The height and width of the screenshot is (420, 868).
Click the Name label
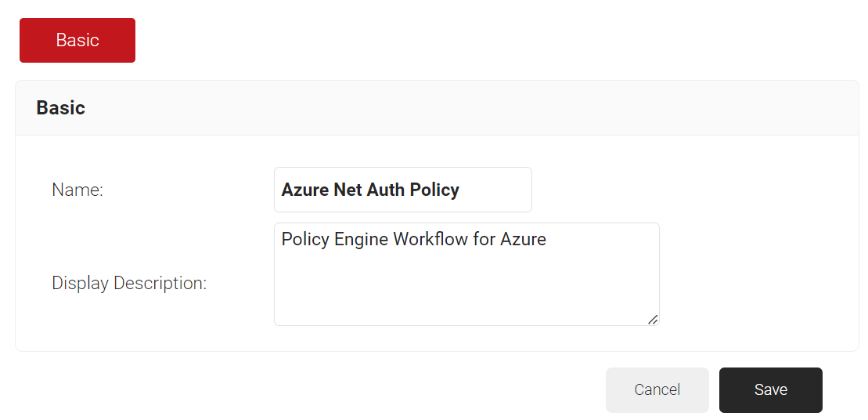77,190
